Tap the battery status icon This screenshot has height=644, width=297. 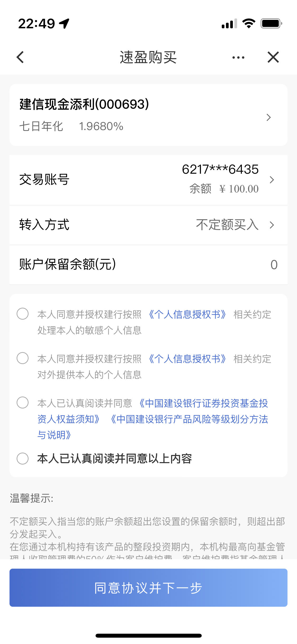(x=271, y=23)
